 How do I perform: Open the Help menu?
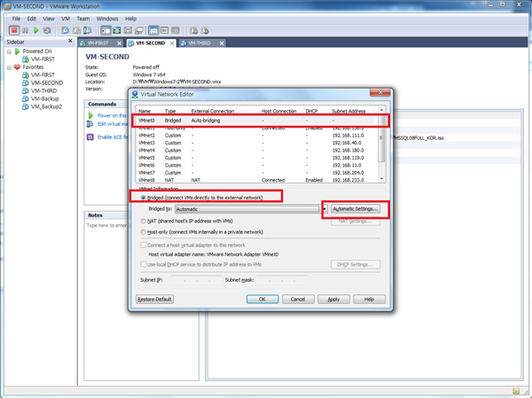pyautogui.click(x=130, y=19)
